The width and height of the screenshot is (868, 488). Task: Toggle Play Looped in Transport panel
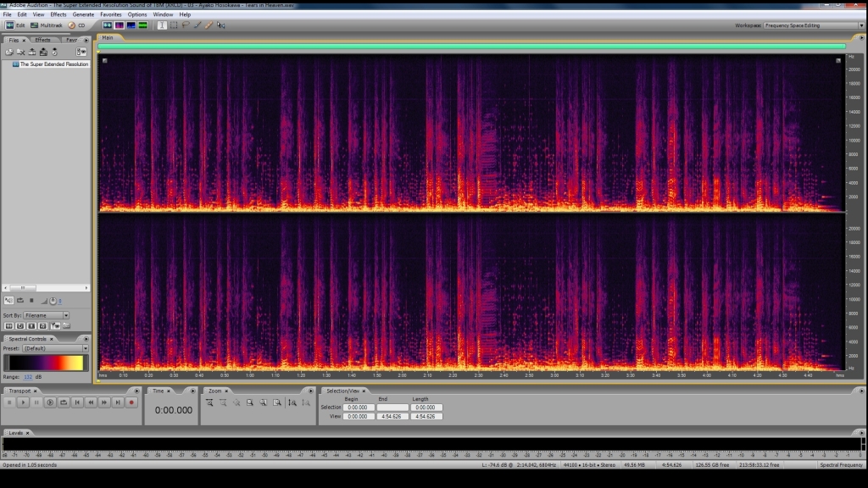click(64, 402)
